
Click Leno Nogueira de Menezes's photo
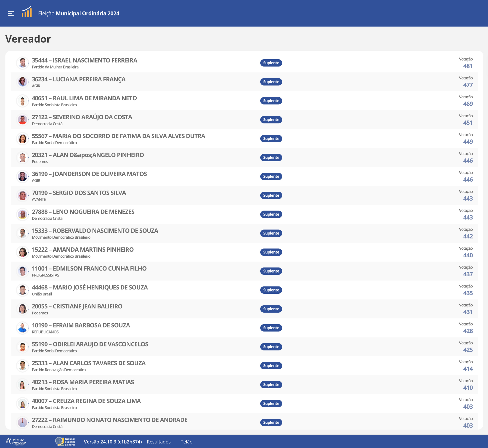click(x=23, y=214)
